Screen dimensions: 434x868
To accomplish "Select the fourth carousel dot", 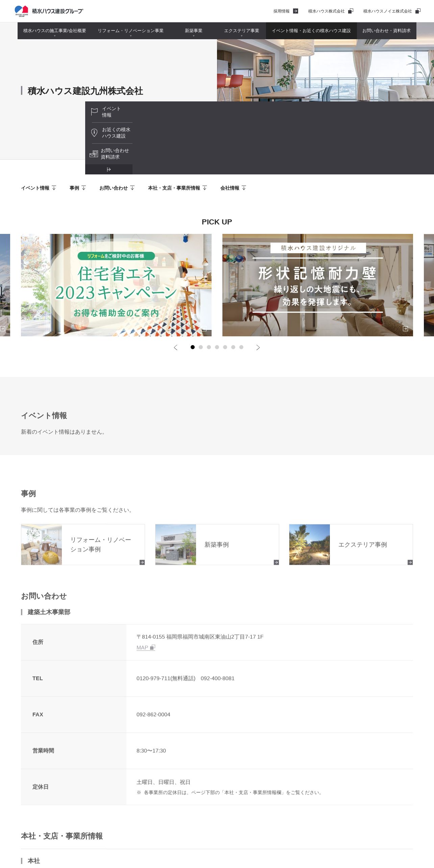I will click(x=217, y=347).
